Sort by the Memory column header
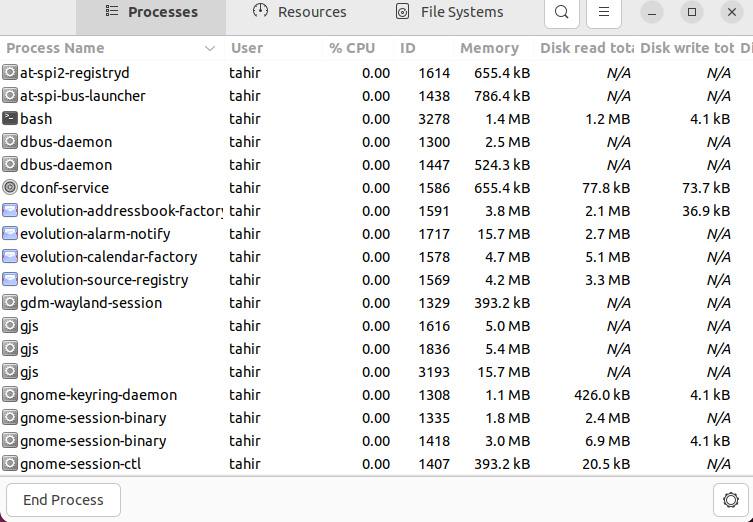Viewport: 753px width, 522px height. pyautogui.click(x=494, y=48)
